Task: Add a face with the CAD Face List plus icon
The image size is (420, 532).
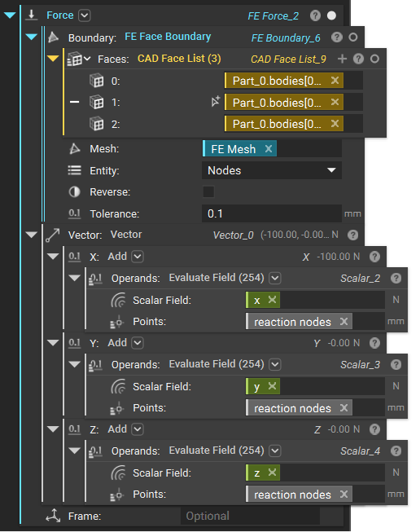Action: click(342, 59)
